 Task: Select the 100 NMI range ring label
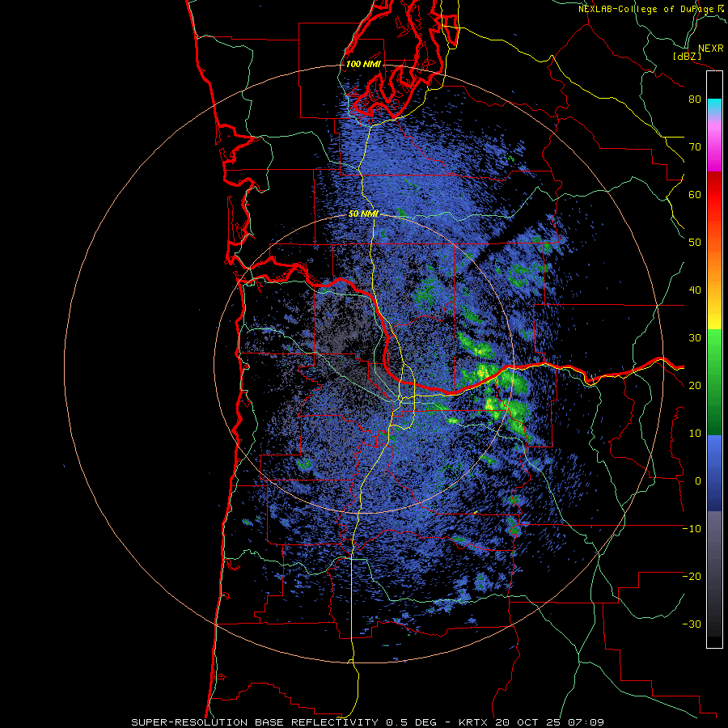pos(363,64)
